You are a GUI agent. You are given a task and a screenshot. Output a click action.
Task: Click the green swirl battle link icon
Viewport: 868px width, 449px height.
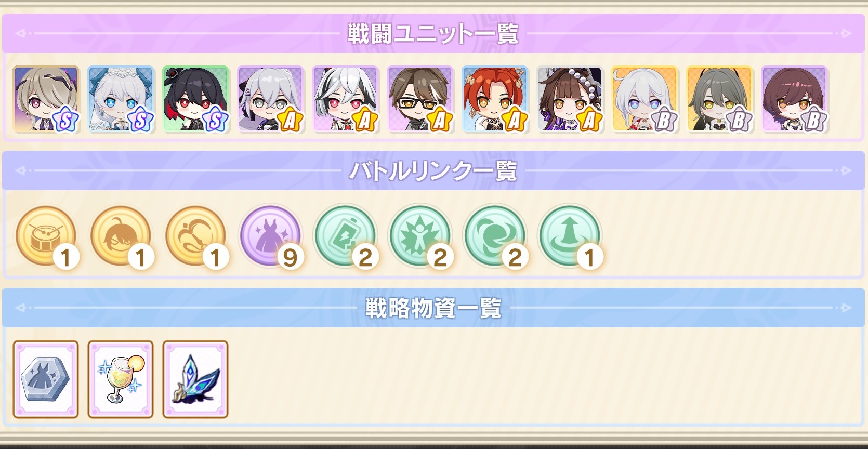(x=495, y=236)
